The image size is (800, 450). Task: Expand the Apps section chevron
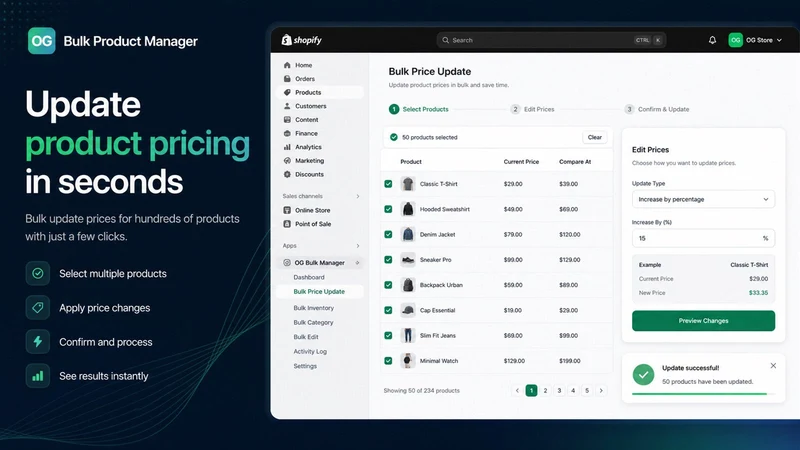point(358,246)
